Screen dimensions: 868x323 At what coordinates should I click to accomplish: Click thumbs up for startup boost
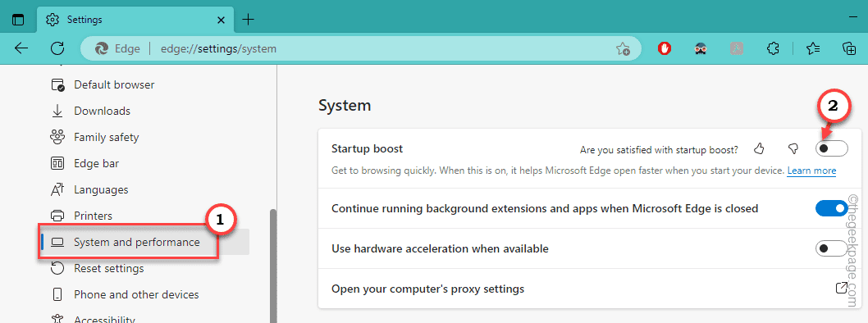click(759, 148)
